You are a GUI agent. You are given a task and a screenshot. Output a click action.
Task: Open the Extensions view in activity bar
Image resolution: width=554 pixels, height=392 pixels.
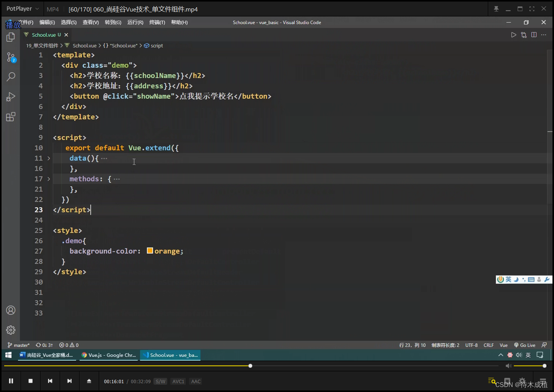tap(11, 117)
